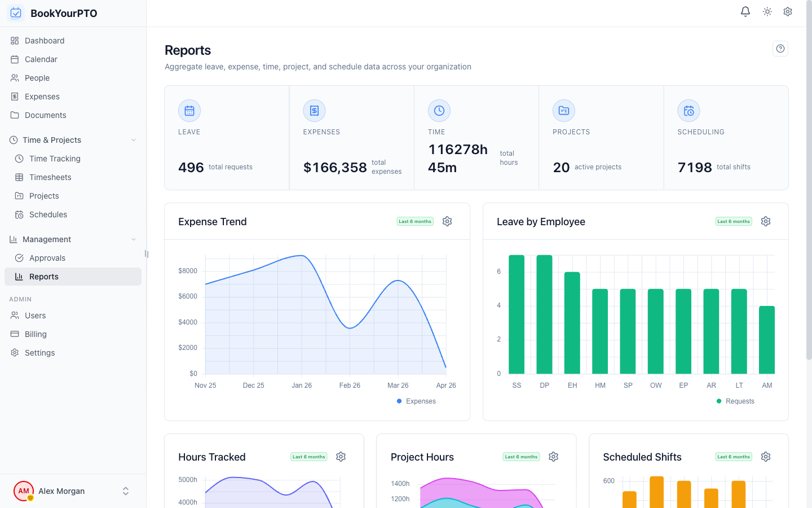The image size is (812, 508).
Task: Click the Last 6 months badge on Project Hours
Action: (520, 457)
